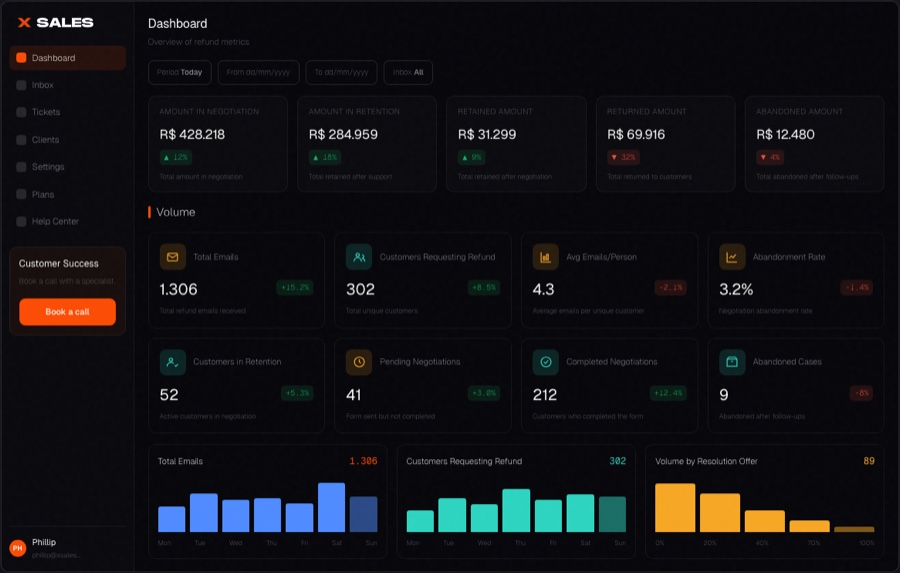
Task: Click the Dashboard page title
Action: click(177, 24)
